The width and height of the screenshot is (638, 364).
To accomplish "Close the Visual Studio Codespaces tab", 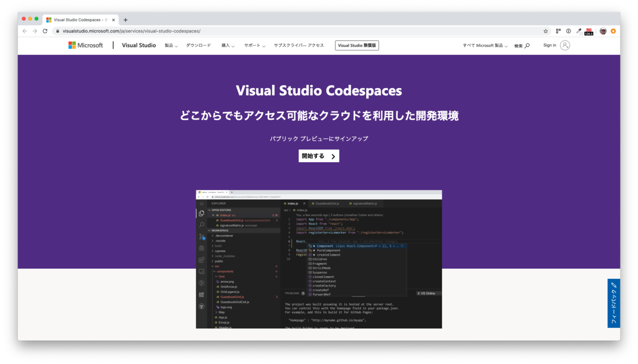I will pyautogui.click(x=113, y=20).
